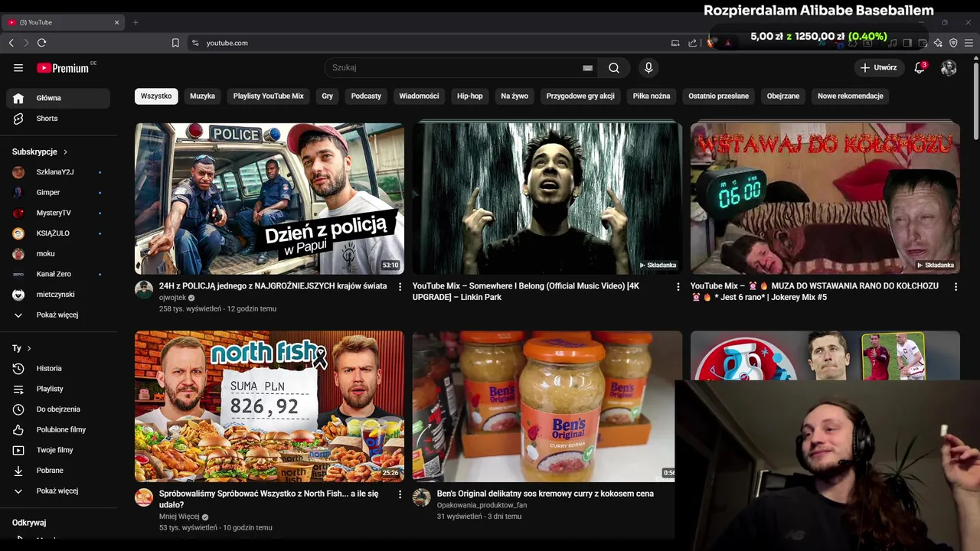Open more options for Jokerey Mix #5
Screen dimensions: 980x551
[955, 287]
